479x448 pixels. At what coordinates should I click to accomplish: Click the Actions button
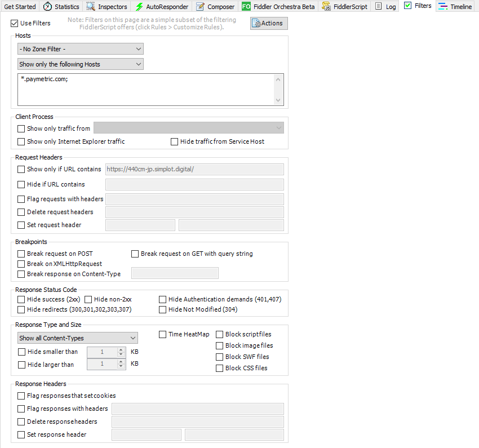(269, 23)
